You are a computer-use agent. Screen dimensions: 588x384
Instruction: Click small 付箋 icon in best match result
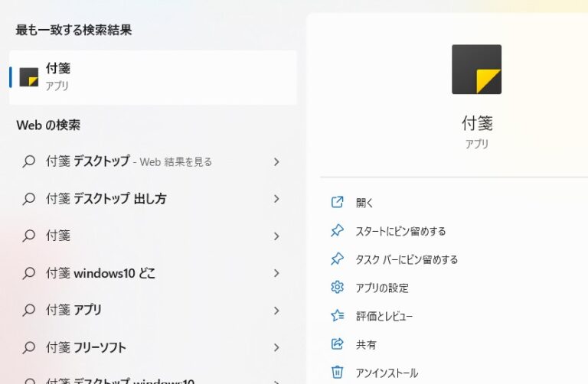pyautogui.click(x=29, y=76)
